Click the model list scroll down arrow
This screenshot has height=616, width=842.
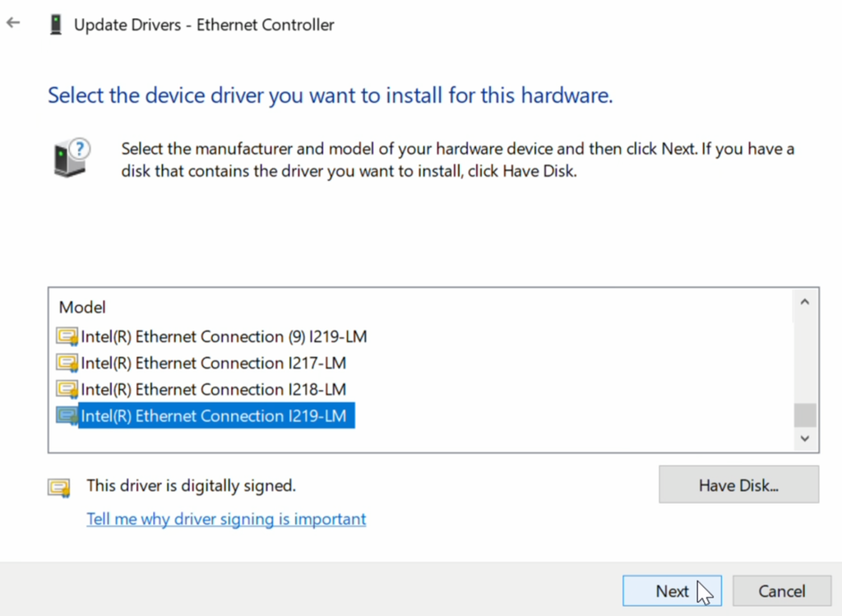[804, 438]
